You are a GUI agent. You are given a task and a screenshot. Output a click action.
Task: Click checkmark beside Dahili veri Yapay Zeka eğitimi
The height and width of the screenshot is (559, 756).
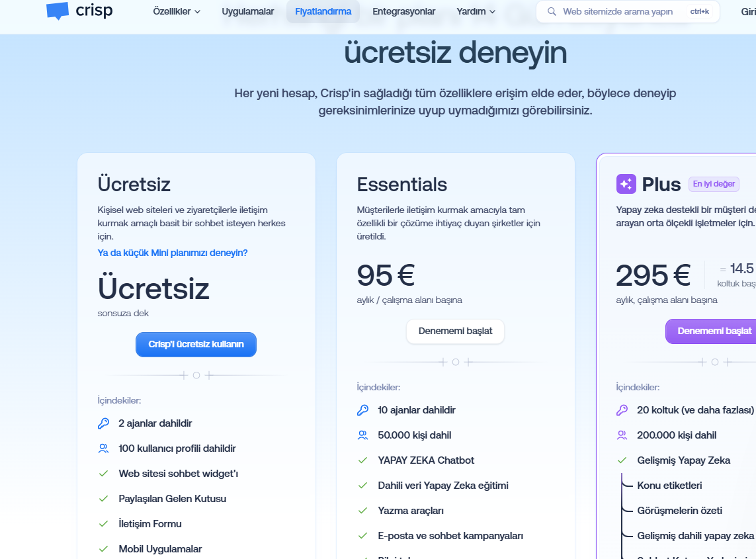click(x=362, y=486)
